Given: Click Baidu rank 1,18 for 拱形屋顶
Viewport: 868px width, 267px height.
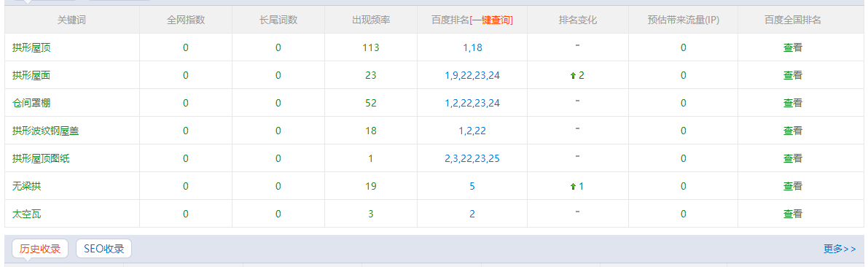Looking at the screenshot, I should point(472,47).
